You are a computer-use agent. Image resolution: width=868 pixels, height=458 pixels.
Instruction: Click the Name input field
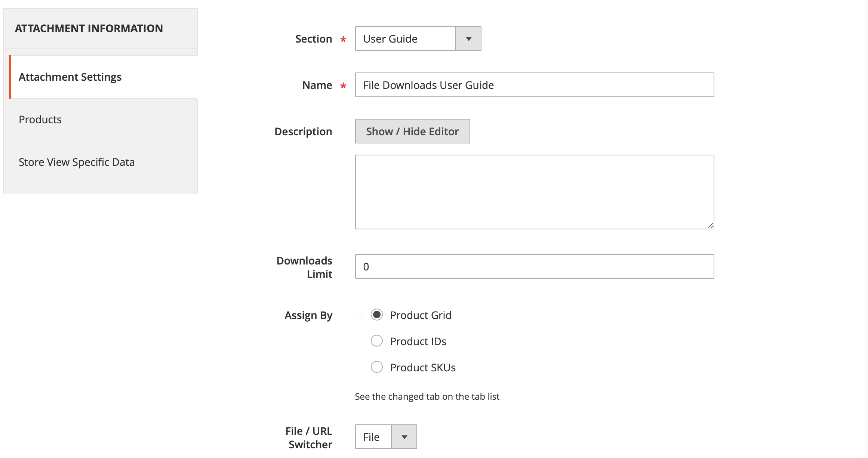[x=535, y=85]
